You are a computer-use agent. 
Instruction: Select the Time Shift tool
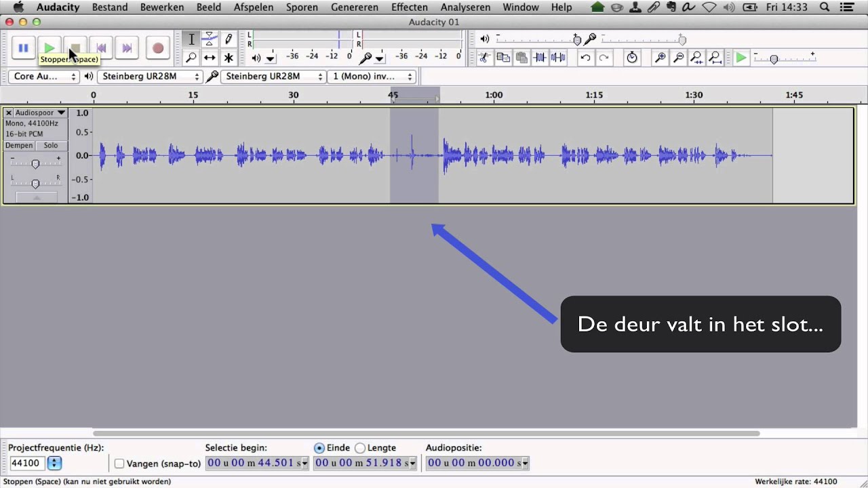210,58
